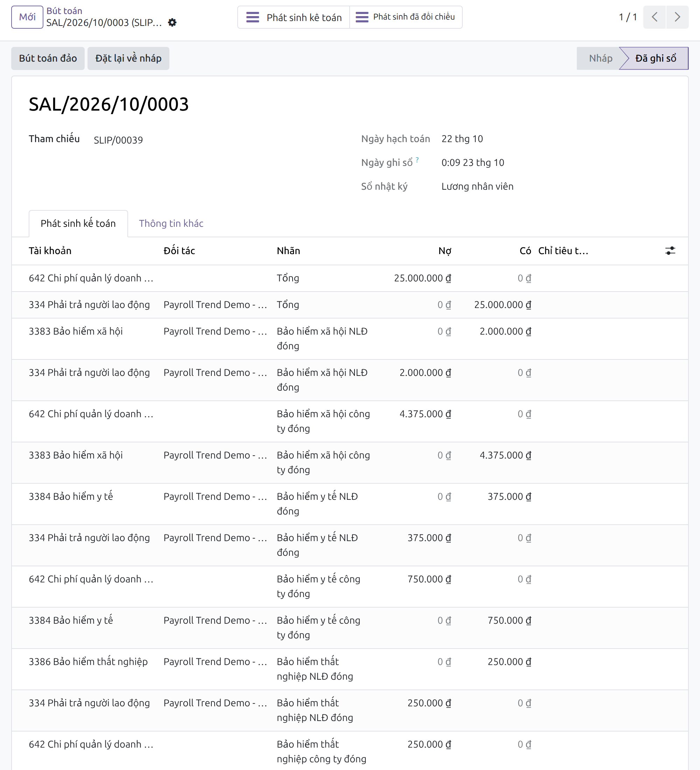Click the record counter '1 / 1'
Image resolution: width=700 pixels, height=770 pixels.
point(628,17)
